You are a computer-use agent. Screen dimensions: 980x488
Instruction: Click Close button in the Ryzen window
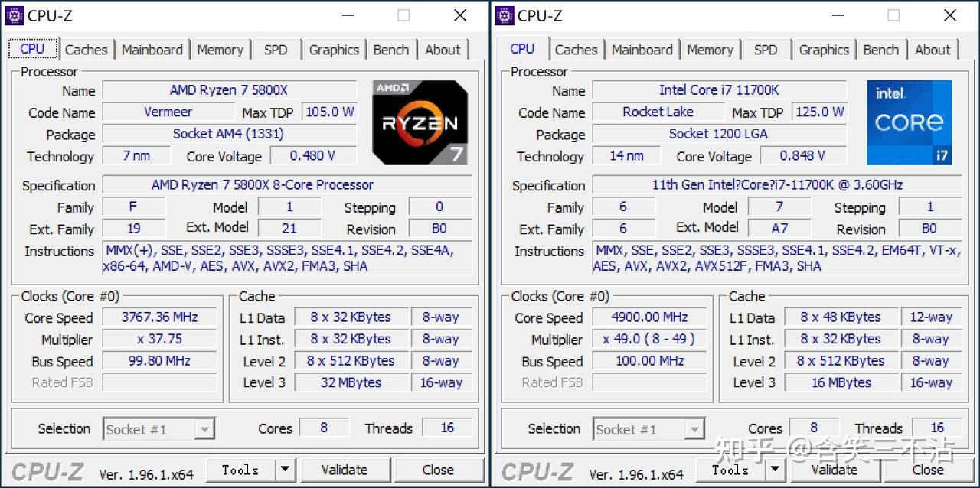(x=438, y=470)
